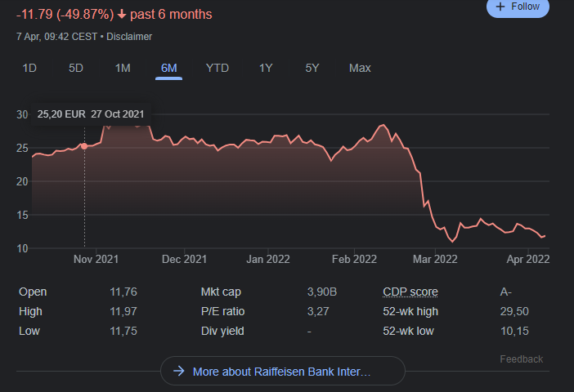Open the Disclaimer link
The image size is (574, 392).
tap(128, 37)
